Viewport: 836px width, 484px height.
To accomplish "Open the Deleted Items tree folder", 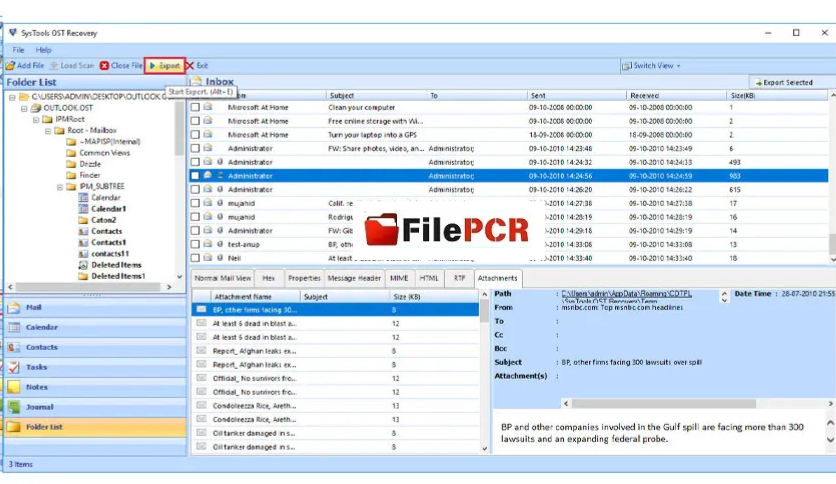I will [x=116, y=265].
